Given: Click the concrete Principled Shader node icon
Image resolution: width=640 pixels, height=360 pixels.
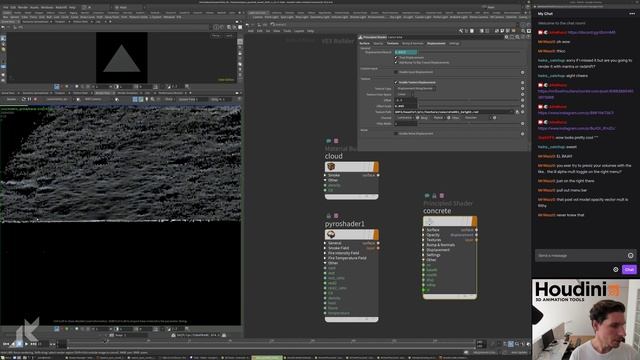Looking at the screenshot, I should (429, 221).
